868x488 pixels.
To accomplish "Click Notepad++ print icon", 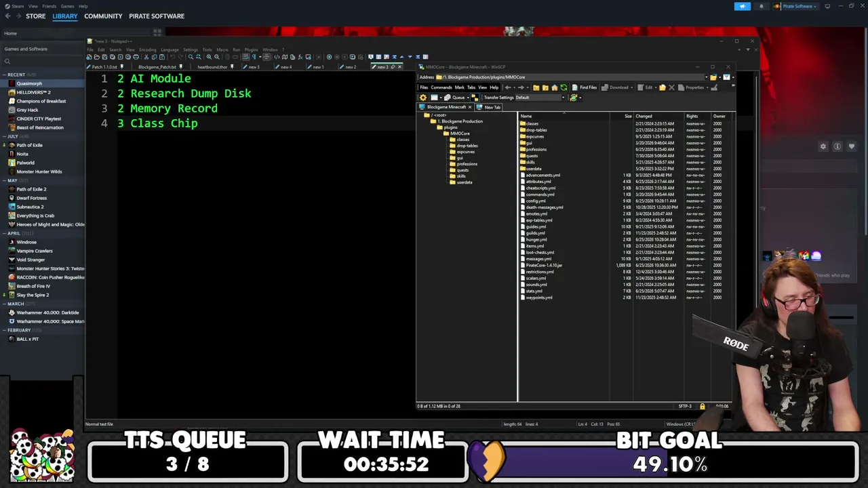I will [x=136, y=57].
